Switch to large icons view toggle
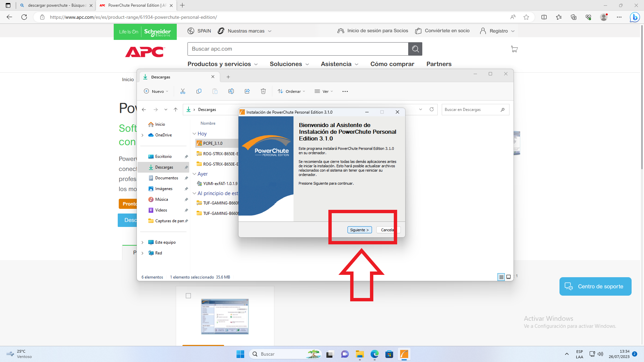The height and width of the screenshot is (362, 644). [x=508, y=277]
